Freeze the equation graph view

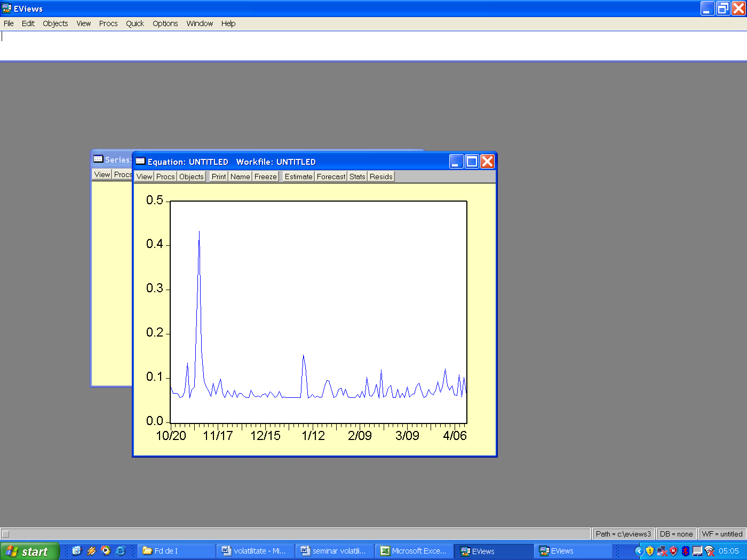(266, 177)
